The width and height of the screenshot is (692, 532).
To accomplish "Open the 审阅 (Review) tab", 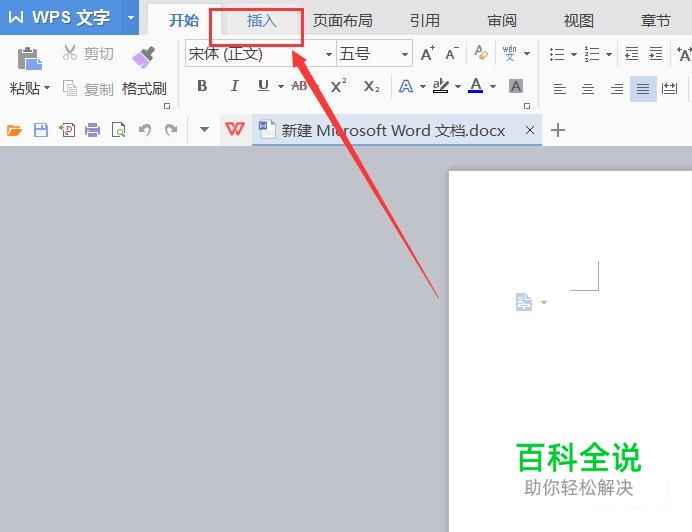I will 502,20.
